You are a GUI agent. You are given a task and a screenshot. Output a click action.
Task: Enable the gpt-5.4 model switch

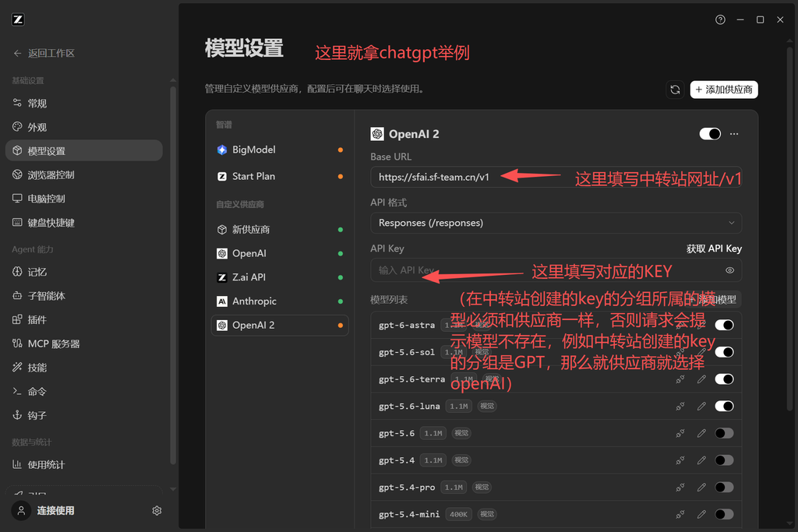[724, 460]
